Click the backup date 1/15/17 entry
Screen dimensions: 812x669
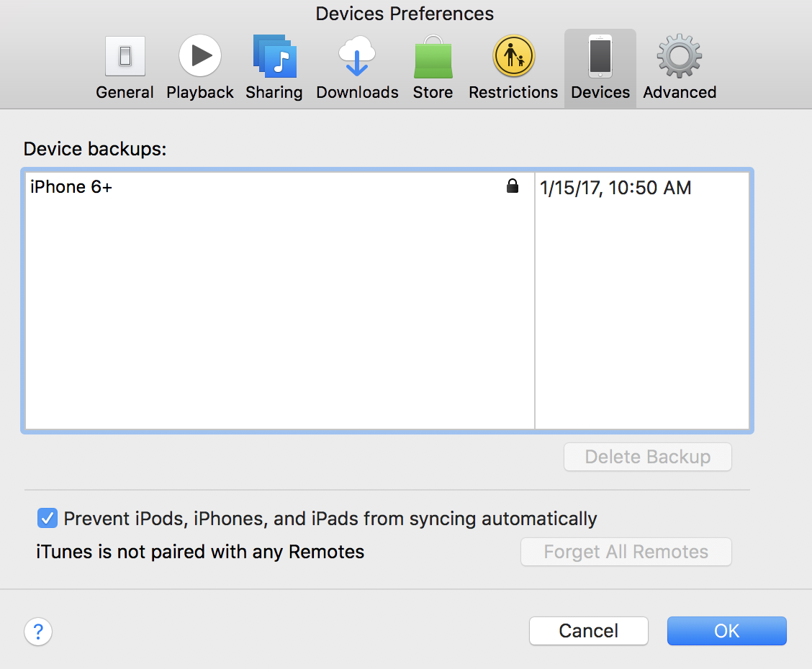tap(615, 187)
